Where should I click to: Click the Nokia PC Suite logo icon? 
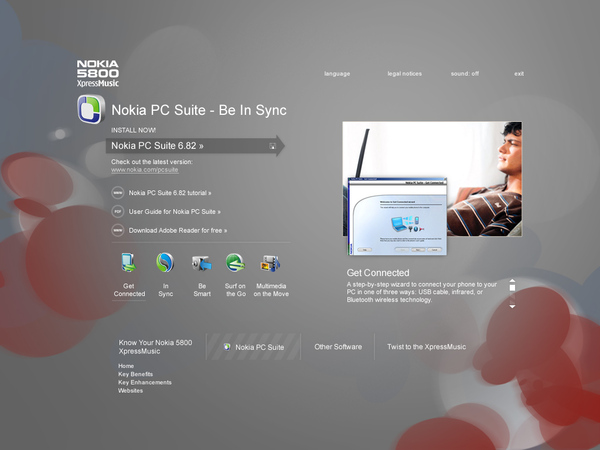(x=91, y=109)
